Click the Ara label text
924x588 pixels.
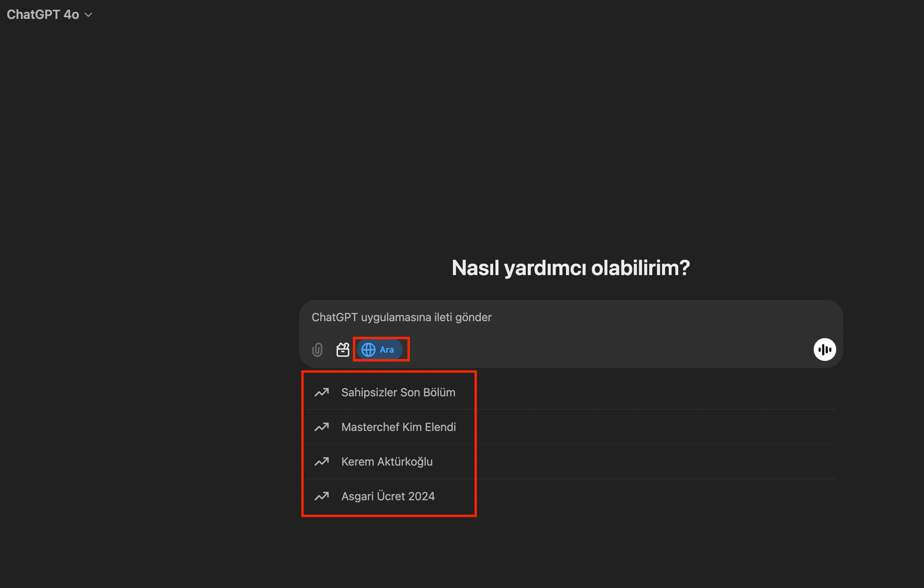387,349
